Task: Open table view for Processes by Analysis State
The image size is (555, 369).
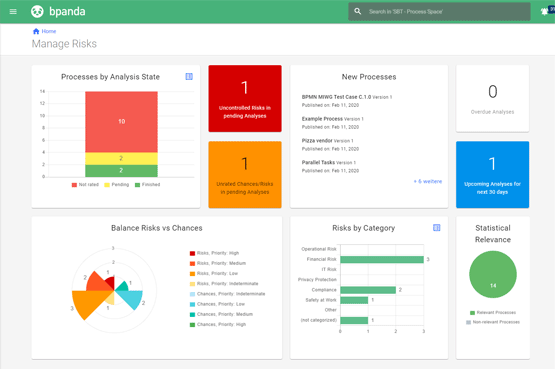Action: pos(189,76)
